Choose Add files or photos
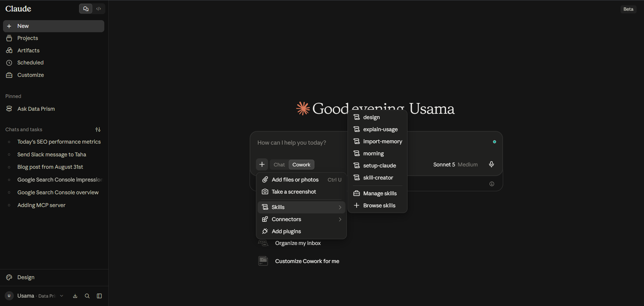644x306 pixels. click(301, 180)
